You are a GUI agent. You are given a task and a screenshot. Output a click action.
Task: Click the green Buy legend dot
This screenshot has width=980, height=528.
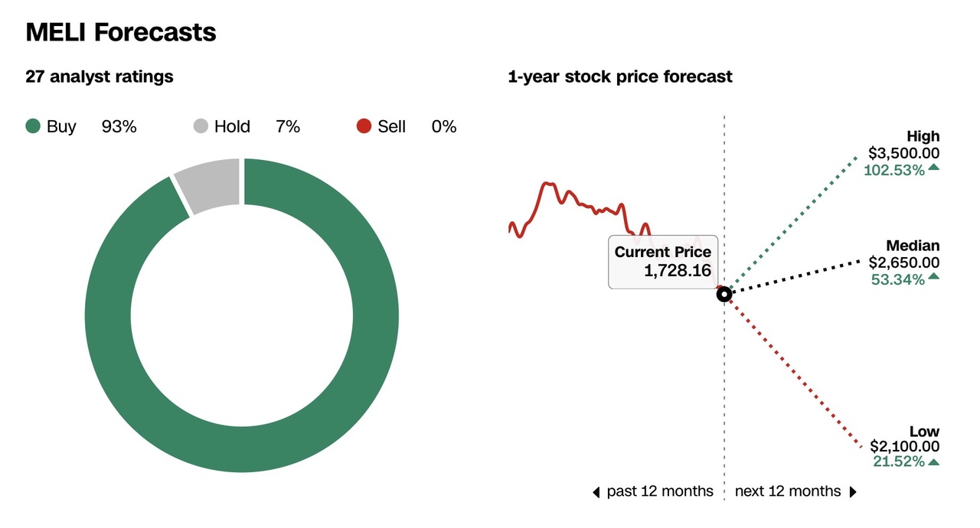pos(33,126)
